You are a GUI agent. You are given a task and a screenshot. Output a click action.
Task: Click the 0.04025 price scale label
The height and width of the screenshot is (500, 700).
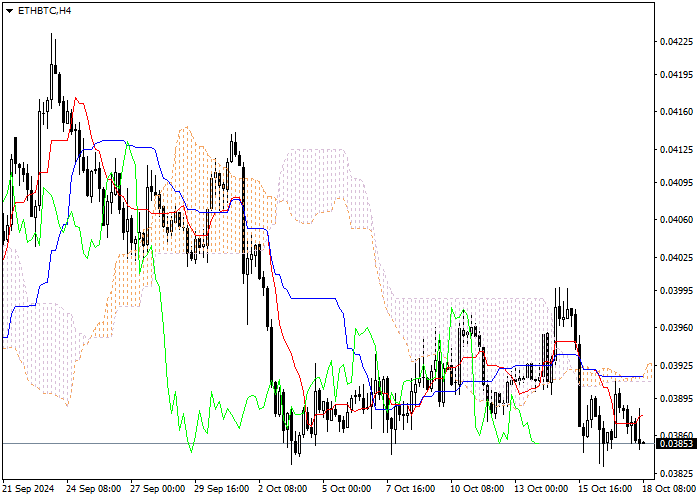[x=677, y=258]
